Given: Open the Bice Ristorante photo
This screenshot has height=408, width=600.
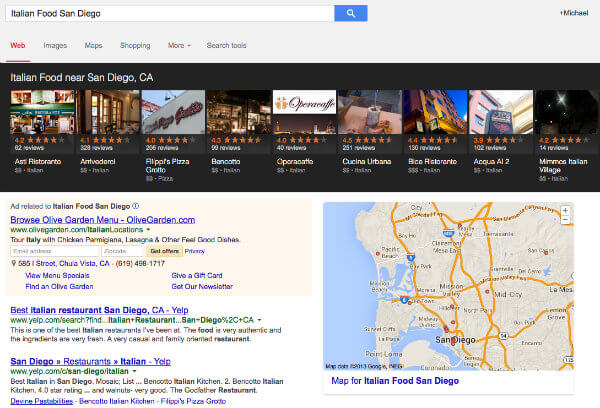Looking at the screenshot, I should tap(435, 112).
